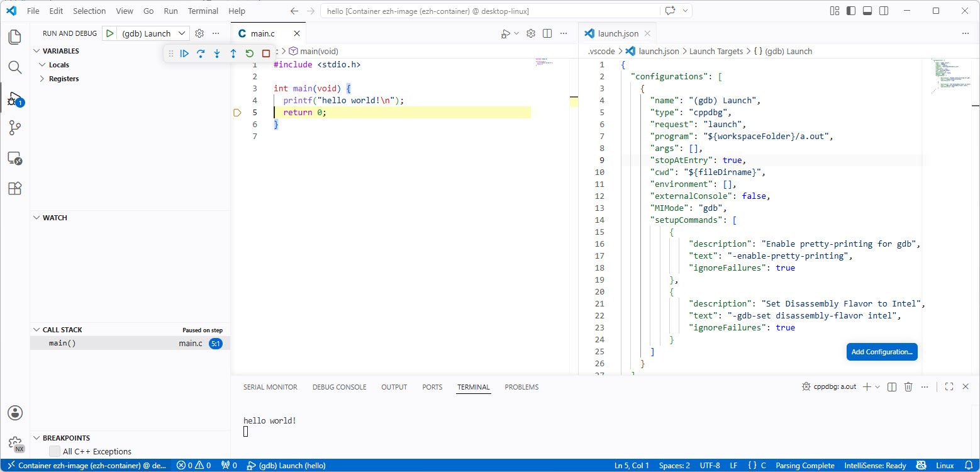Select main() frame in call stack

click(130, 344)
